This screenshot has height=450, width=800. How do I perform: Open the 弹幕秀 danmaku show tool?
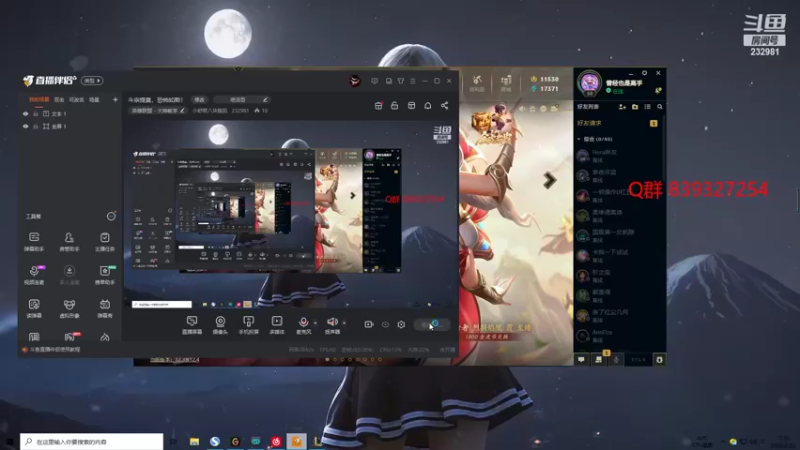[x=105, y=308]
